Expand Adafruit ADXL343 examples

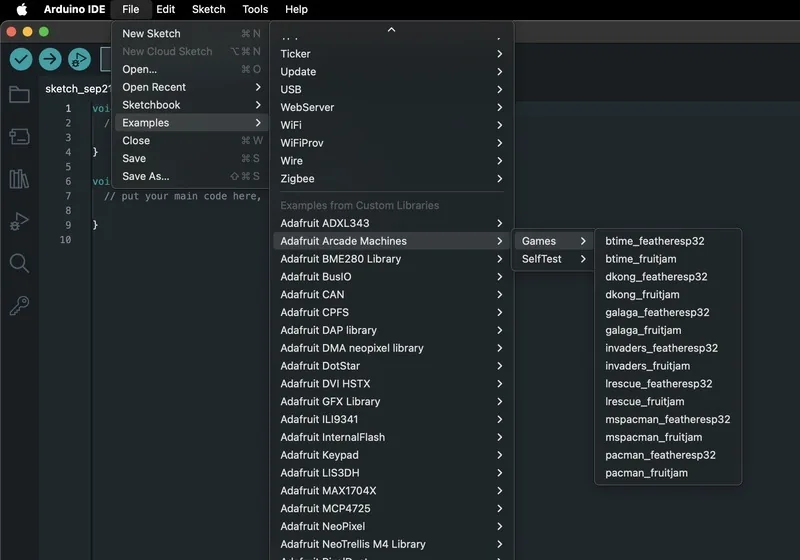point(391,223)
